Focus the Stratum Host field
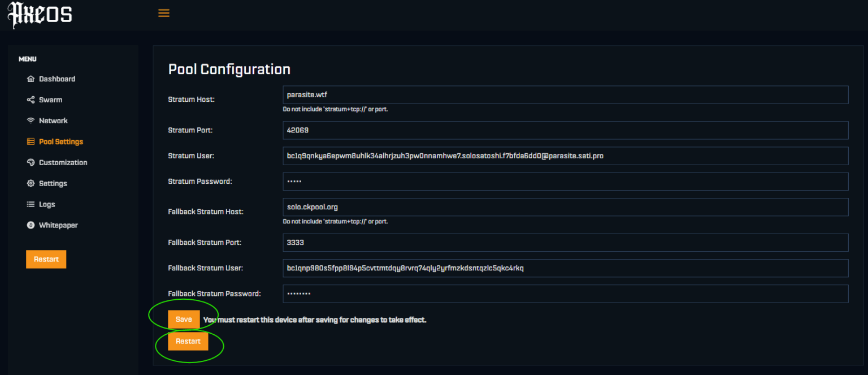The image size is (868, 375). click(x=566, y=95)
